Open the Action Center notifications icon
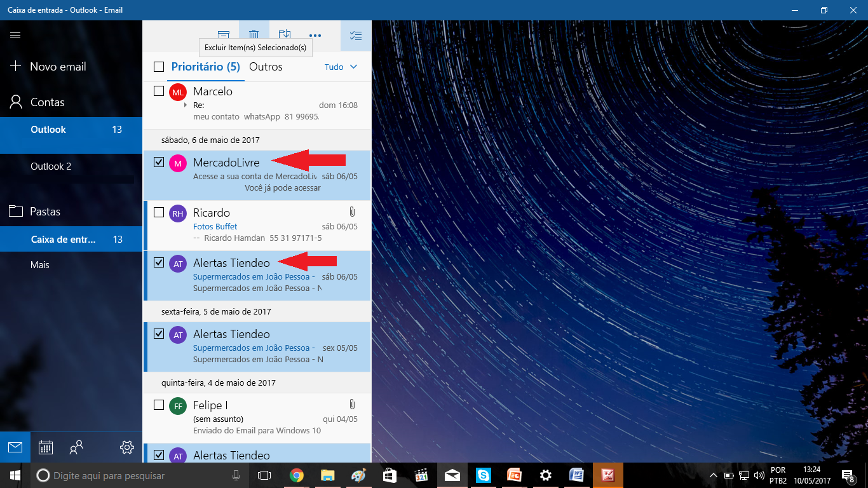Viewport: 868px width, 488px height. click(x=848, y=475)
